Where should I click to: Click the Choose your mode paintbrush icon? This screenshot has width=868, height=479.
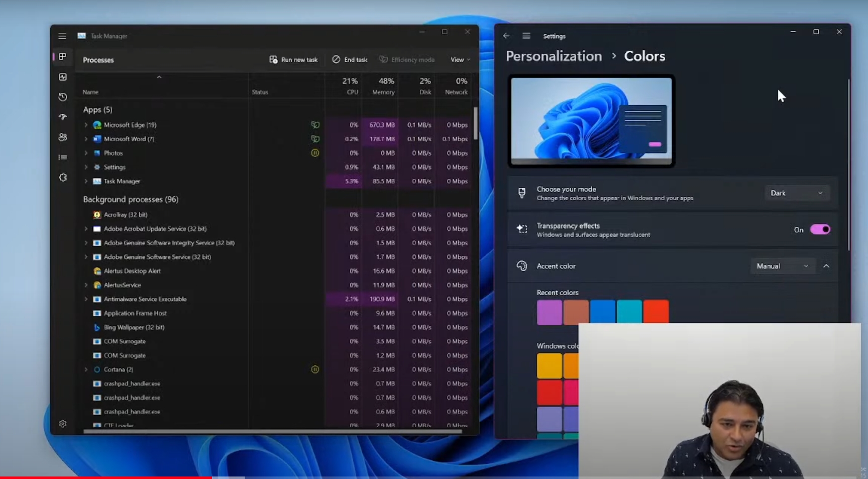point(522,193)
